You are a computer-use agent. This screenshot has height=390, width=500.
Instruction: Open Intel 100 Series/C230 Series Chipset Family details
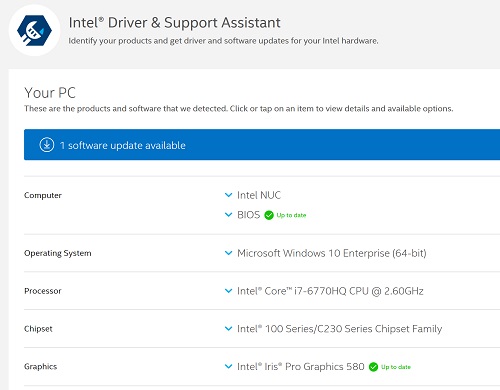pos(340,329)
